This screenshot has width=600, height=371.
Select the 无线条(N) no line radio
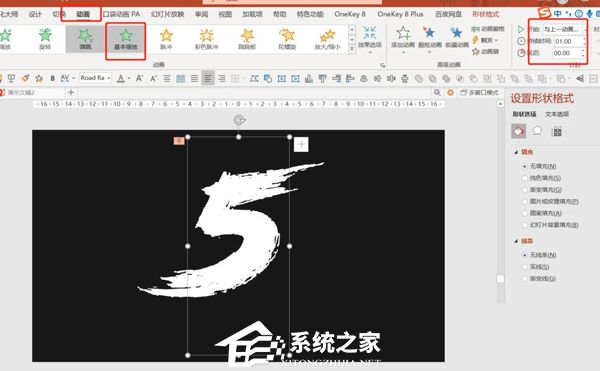pos(525,255)
